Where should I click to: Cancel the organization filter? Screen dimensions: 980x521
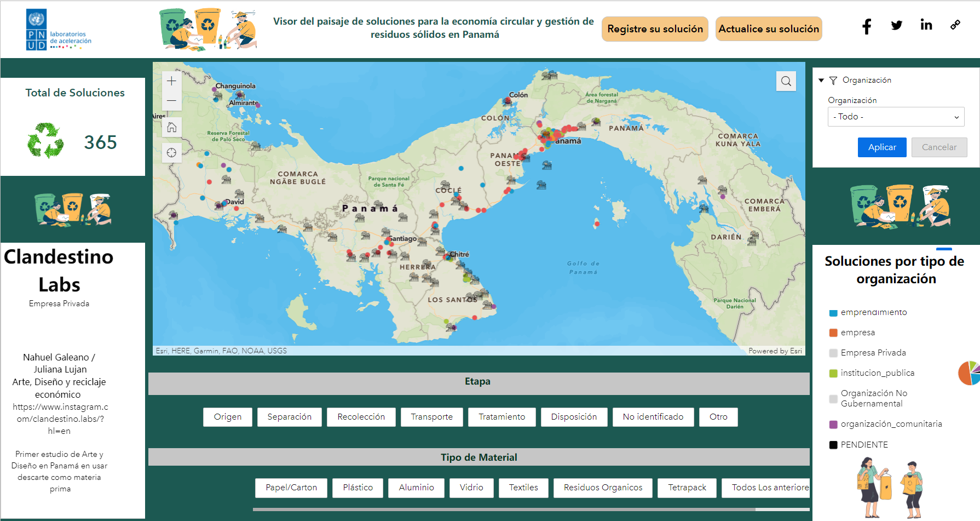click(939, 147)
